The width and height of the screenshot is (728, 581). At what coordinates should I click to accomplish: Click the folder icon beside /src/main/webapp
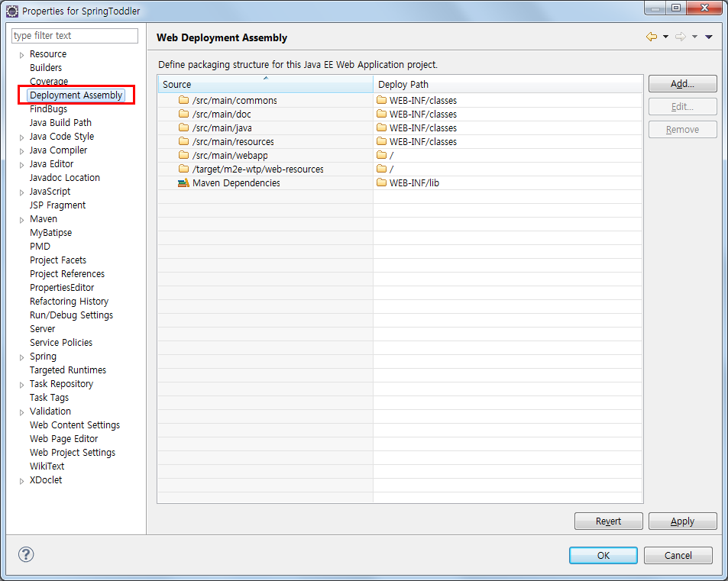coord(184,155)
